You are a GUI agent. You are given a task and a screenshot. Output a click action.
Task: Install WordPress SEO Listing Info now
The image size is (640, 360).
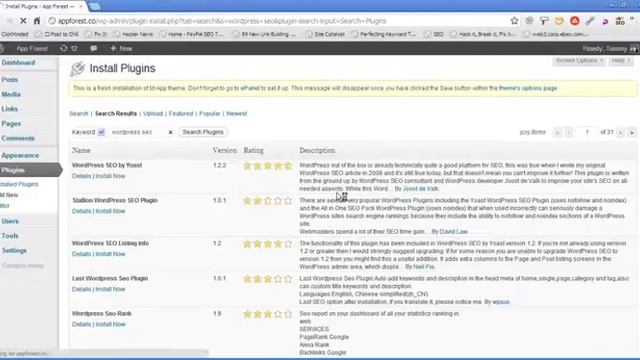tap(110, 254)
